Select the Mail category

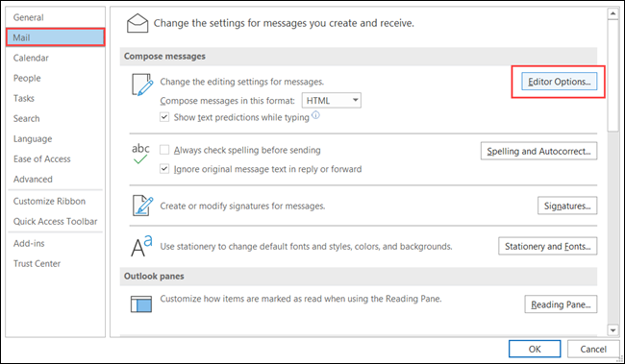tap(56, 37)
